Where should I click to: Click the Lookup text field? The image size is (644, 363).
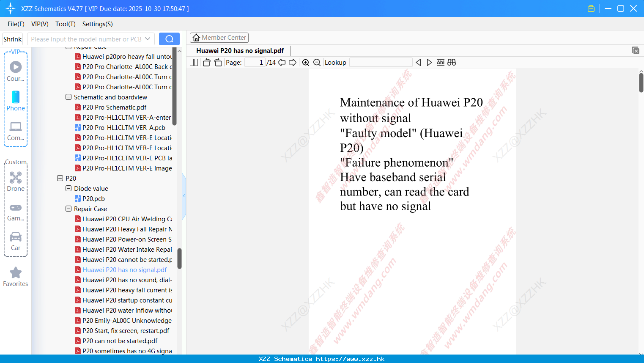(x=381, y=63)
